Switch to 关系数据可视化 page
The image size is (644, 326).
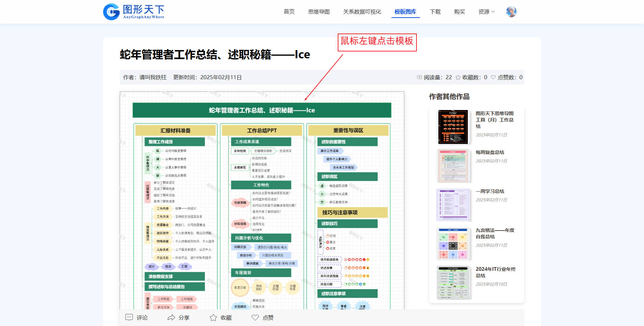[x=362, y=12]
